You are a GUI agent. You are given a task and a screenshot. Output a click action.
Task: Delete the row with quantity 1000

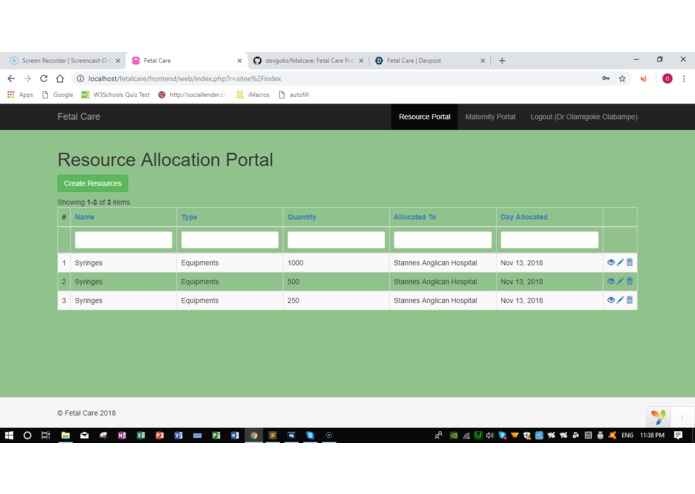(x=629, y=262)
